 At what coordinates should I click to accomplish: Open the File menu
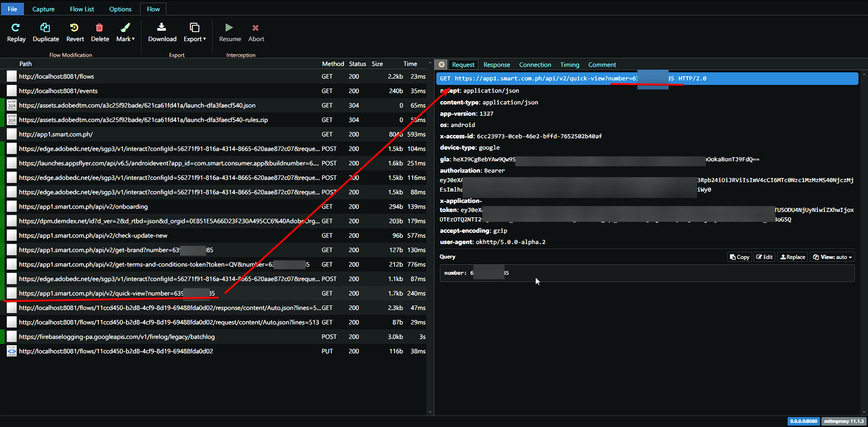tap(12, 9)
